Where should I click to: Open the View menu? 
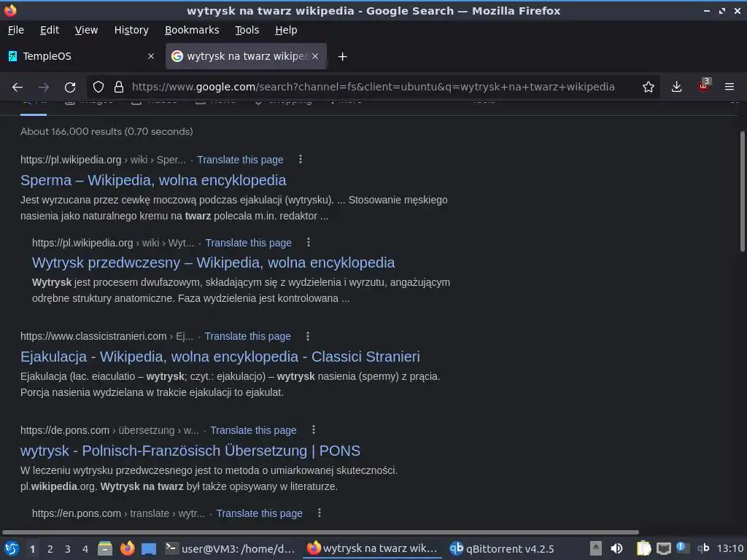pyautogui.click(x=86, y=30)
